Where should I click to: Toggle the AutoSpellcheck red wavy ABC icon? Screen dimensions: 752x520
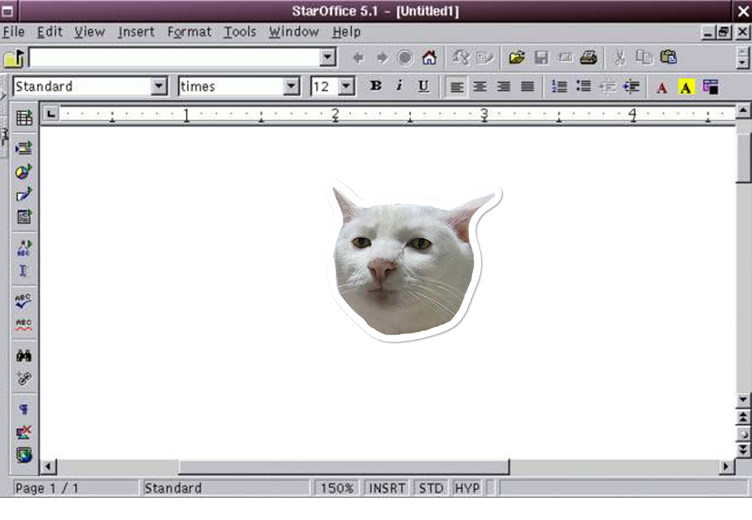tap(24, 325)
